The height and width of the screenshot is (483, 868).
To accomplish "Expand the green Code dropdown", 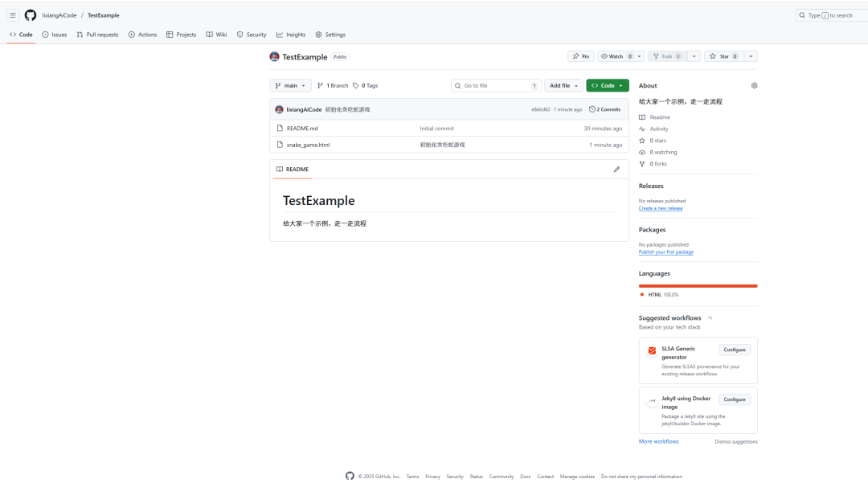I will [x=607, y=85].
